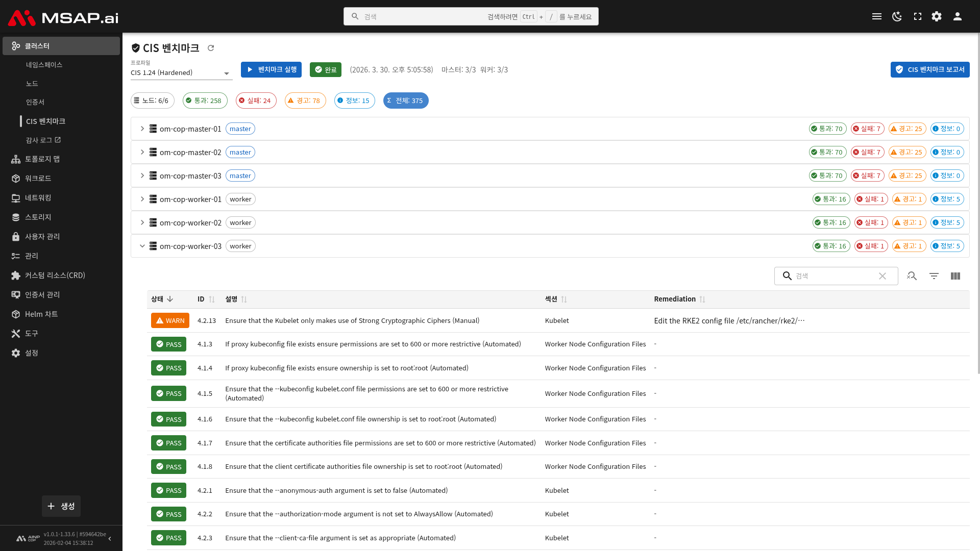This screenshot has height=551, width=980.
Task: Click the refresh icon next to CIS 벤치마크
Action: coord(211,48)
